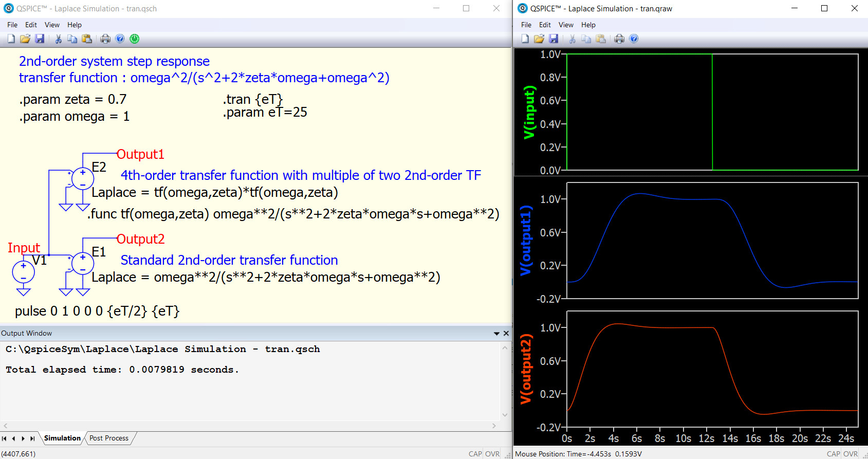Jump to last output tab arrow
The height and width of the screenshot is (459, 868).
pyautogui.click(x=32, y=438)
